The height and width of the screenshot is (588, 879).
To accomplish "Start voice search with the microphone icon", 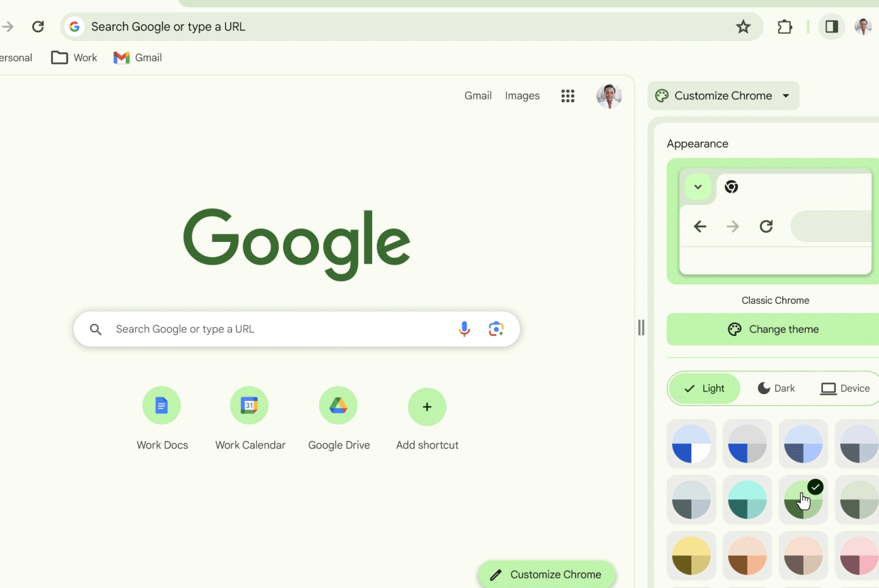I will click(x=464, y=329).
